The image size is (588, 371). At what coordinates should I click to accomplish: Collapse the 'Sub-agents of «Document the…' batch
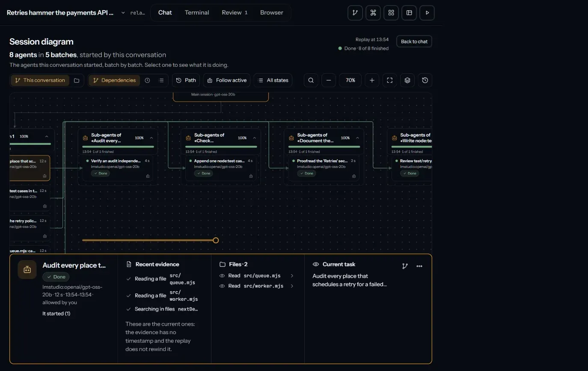click(358, 138)
